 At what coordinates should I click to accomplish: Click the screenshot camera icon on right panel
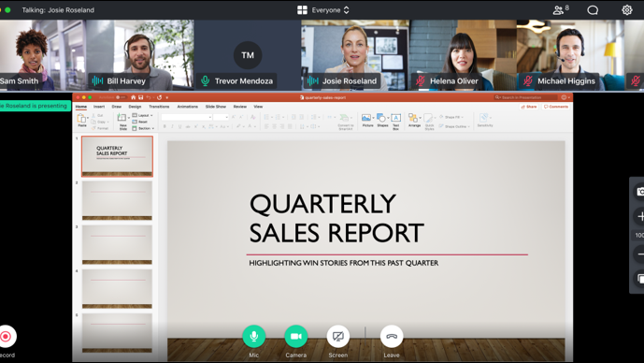coord(640,192)
